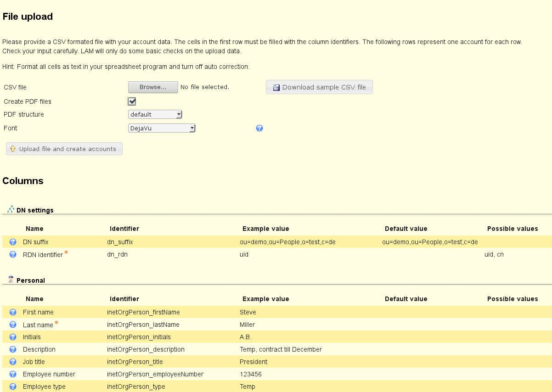The image size is (552, 392).
Task: Click the Personal section heading
Action: point(31,280)
